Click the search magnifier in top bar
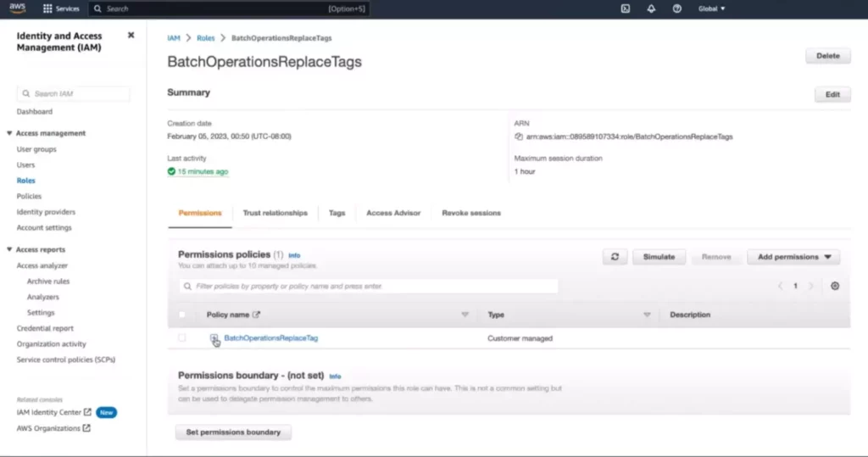 (98, 8)
